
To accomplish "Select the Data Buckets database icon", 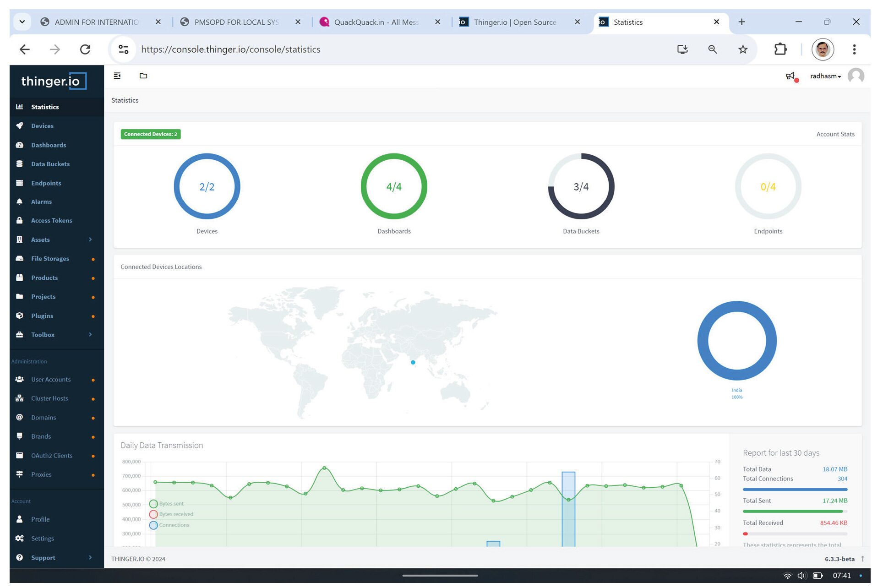I will [19, 164].
